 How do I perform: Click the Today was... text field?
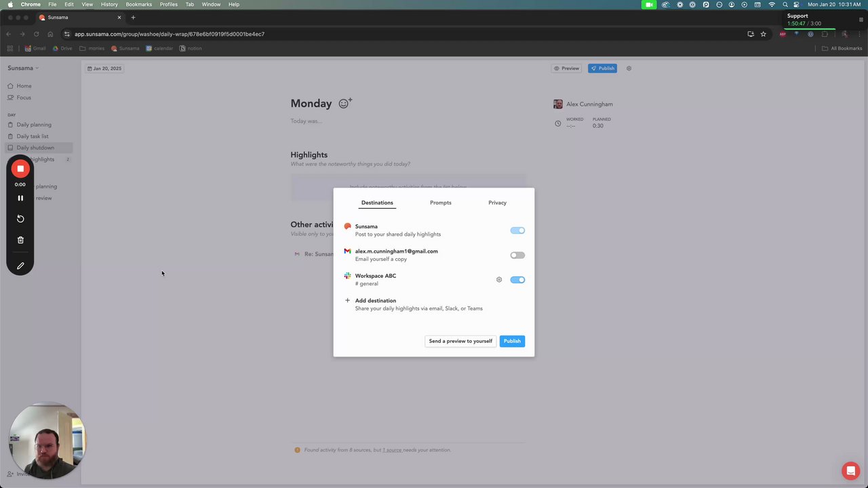307,121
